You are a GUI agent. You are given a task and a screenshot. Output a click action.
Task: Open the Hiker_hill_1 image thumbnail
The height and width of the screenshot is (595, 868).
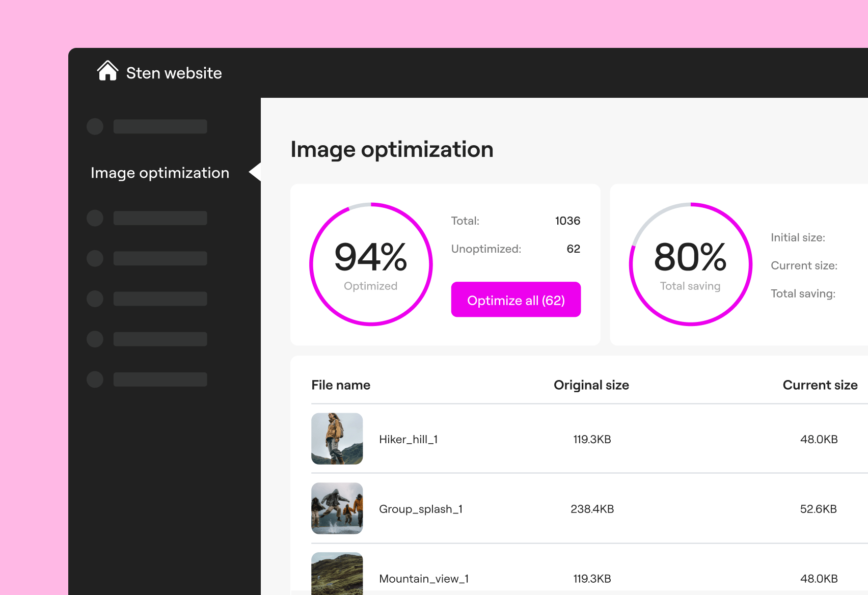pyautogui.click(x=337, y=439)
